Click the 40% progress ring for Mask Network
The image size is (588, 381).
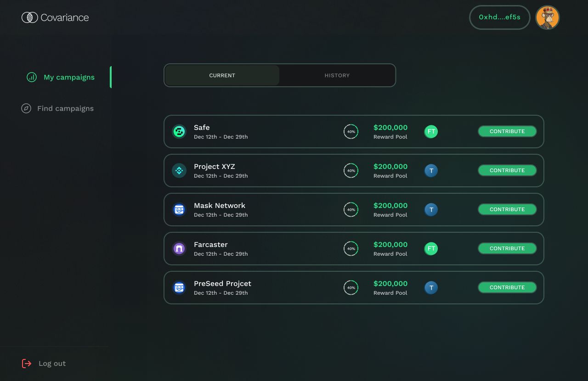(x=351, y=209)
